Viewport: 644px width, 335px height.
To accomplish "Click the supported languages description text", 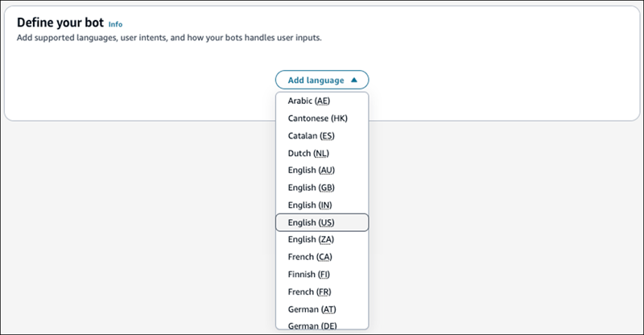I will [x=172, y=38].
